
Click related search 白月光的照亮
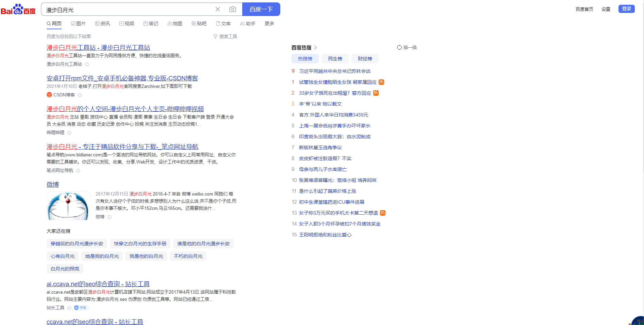(x=65, y=269)
